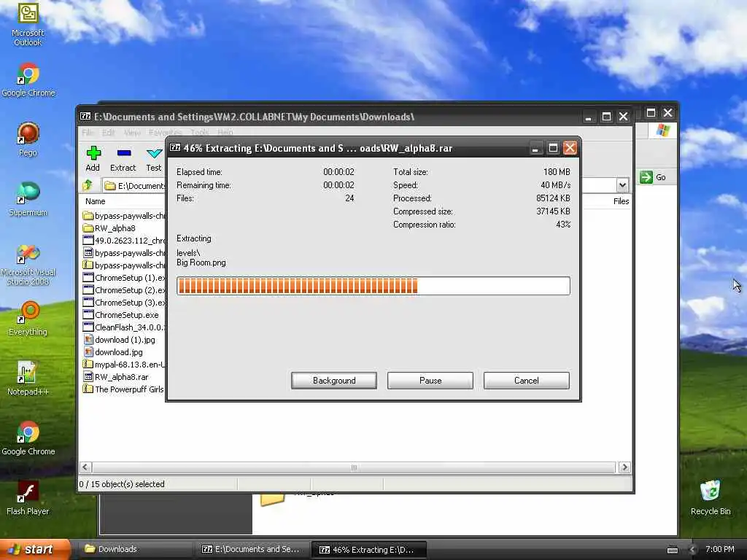
Task: Sort by the Name column header
Action: click(x=96, y=201)
